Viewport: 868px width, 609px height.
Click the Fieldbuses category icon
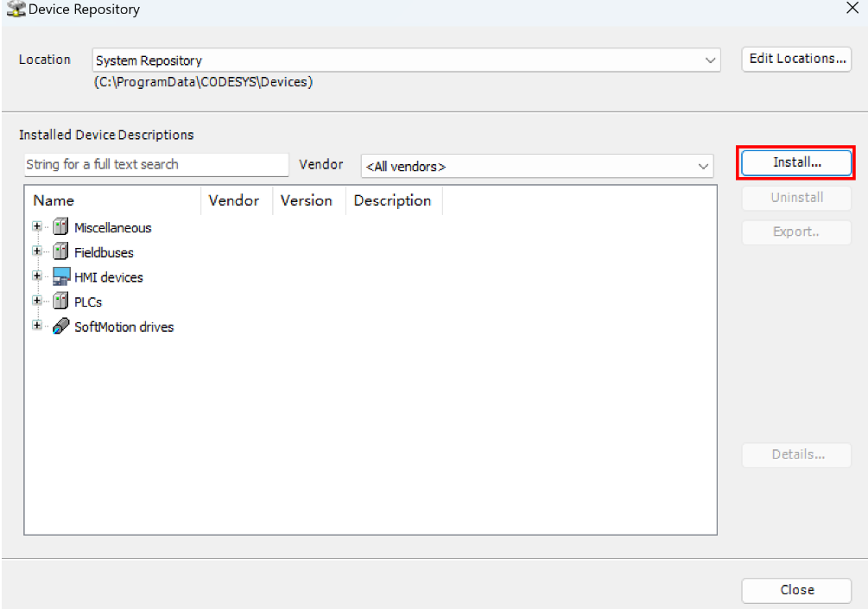[x=60, y=252]
